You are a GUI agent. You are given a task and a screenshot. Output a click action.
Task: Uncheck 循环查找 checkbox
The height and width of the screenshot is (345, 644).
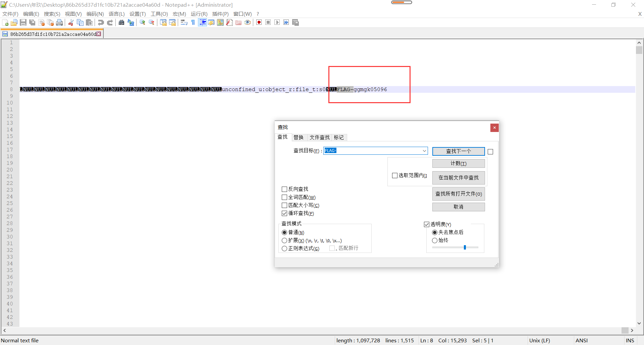click(x=284, y=213)
